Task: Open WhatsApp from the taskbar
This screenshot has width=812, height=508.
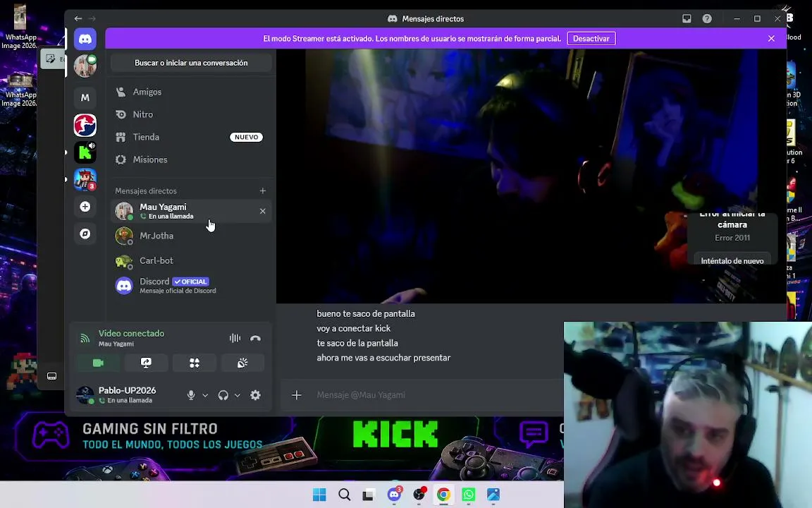Action: point(469,495)
